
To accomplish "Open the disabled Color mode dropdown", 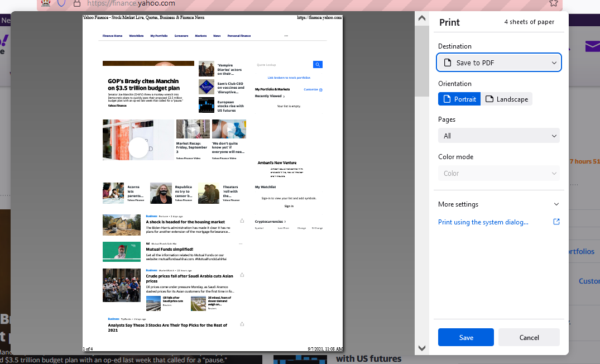I will click(x=498, y=174).
